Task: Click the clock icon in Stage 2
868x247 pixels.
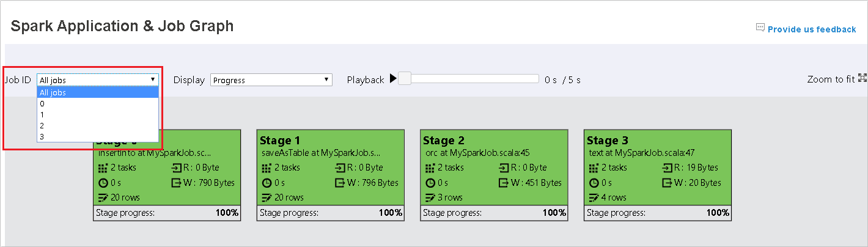Action: click(x=430, y=183)
